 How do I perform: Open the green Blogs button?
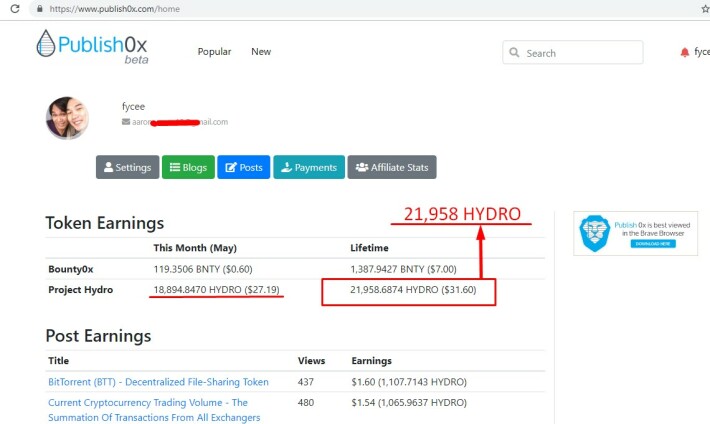pyautogui.click(x=188, y=167)
